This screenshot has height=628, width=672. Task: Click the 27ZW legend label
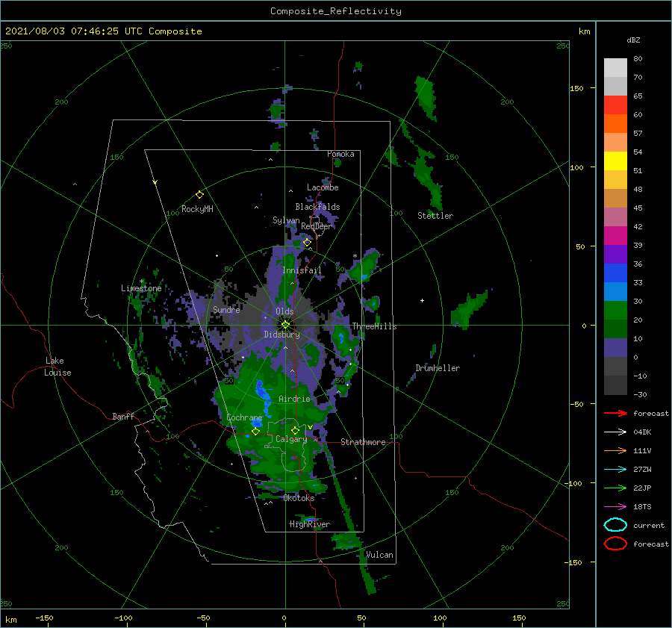(x=642, y=470)
